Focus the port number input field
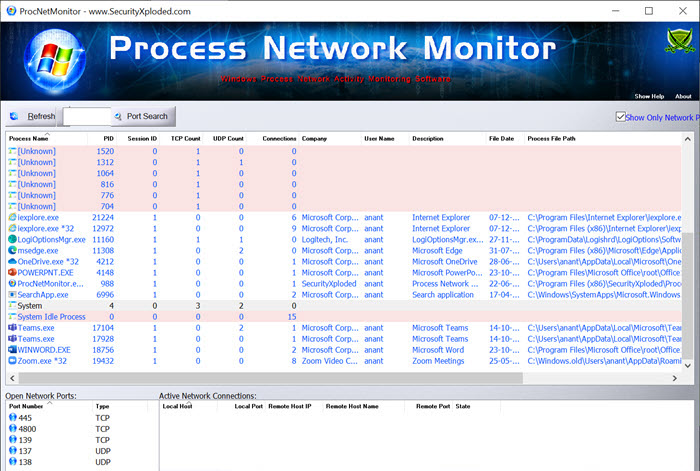The height and width of the screenshot is (471, 700). (x=87, y=117)
